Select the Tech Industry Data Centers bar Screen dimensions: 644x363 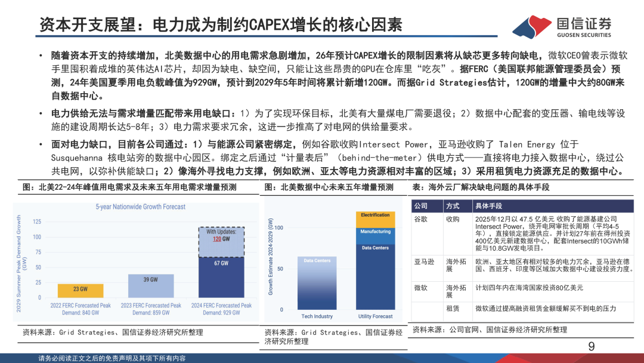317,283
